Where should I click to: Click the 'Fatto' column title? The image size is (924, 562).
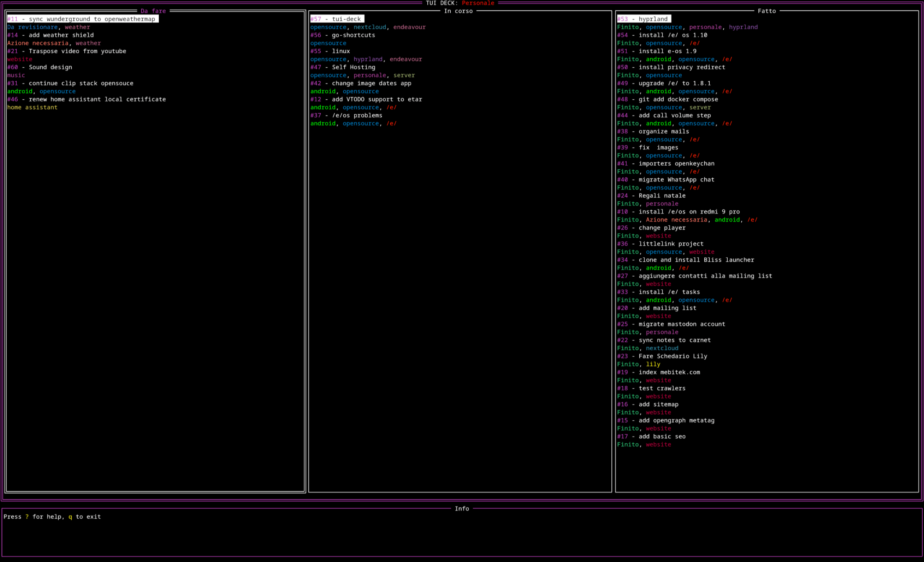point(767,11)
